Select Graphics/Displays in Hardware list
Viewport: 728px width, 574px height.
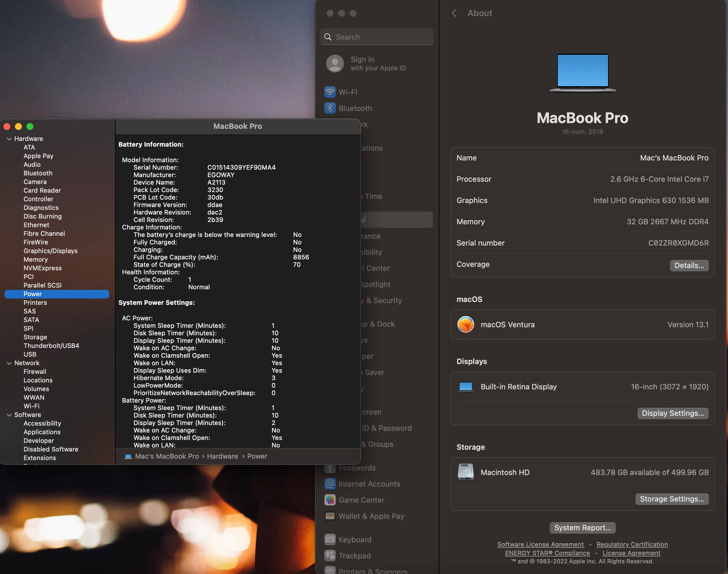[50, 251]
